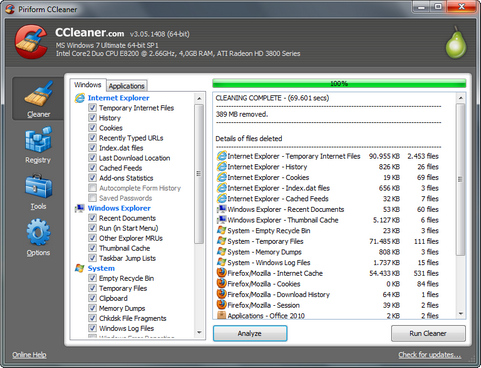Toggle Thumbnail Cache checkbox
This screenshot has height=368, width=481.
tap(92, 248)
